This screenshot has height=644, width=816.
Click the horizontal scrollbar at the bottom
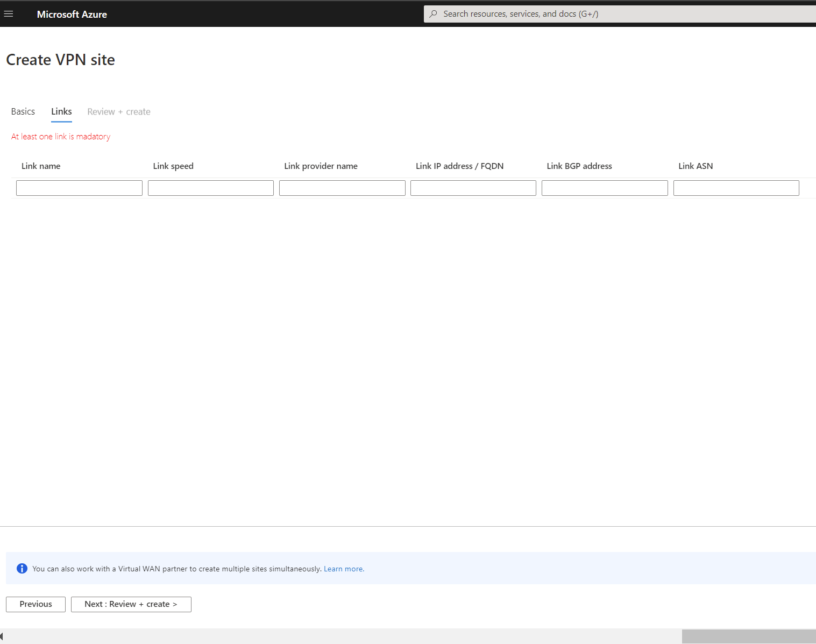pyautogui.click(x=748, y=636)
